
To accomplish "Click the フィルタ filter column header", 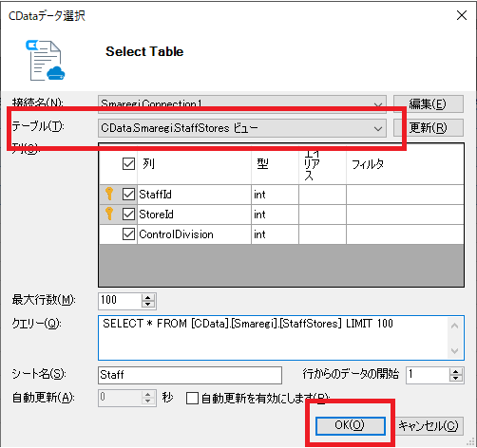I will [x=405, y=164].
